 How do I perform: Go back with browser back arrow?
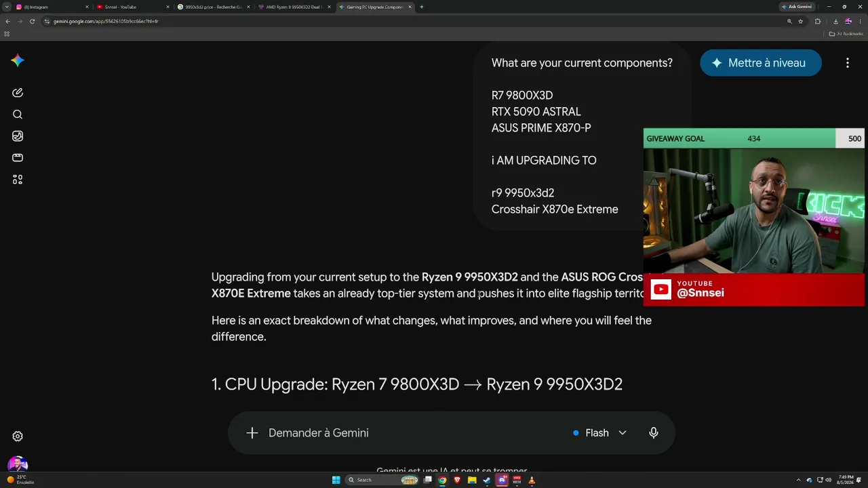coord(7,21)
